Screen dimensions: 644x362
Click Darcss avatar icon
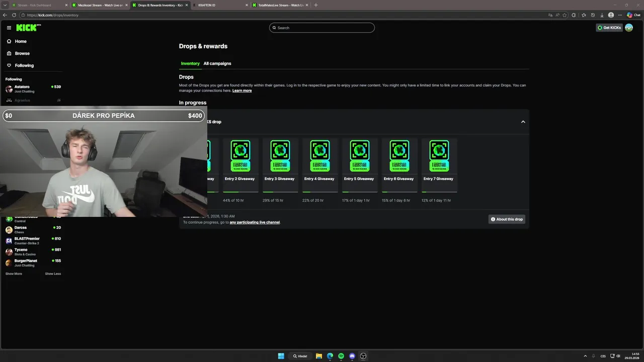[x=9, y=230]
